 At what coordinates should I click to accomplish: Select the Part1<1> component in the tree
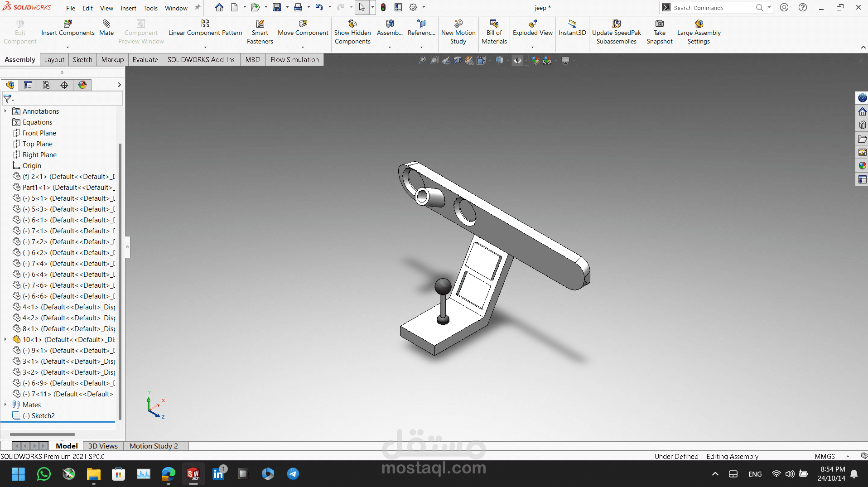click(63, 187)
